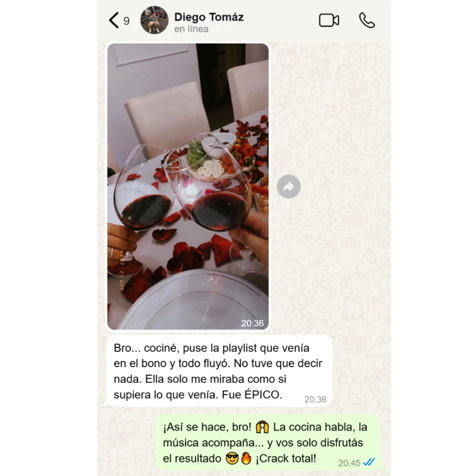Tap the 20:36 timestamp on the photo
Screen dimensions: 476x476
[252, 324]
